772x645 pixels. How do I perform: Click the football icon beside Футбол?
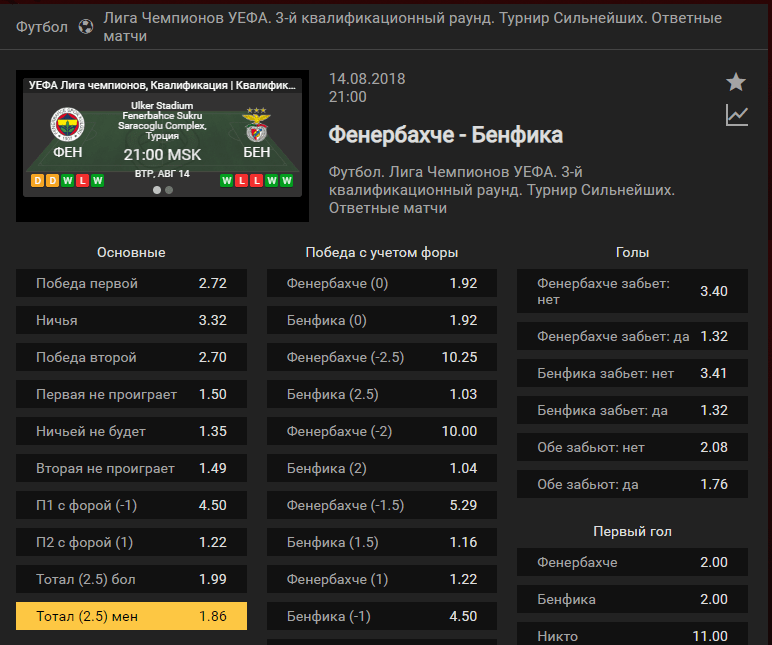click(x=86, y=27)
